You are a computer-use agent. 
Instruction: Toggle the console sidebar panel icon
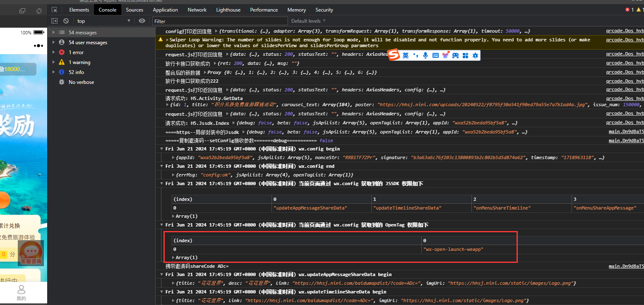click(x=55, y=21)
